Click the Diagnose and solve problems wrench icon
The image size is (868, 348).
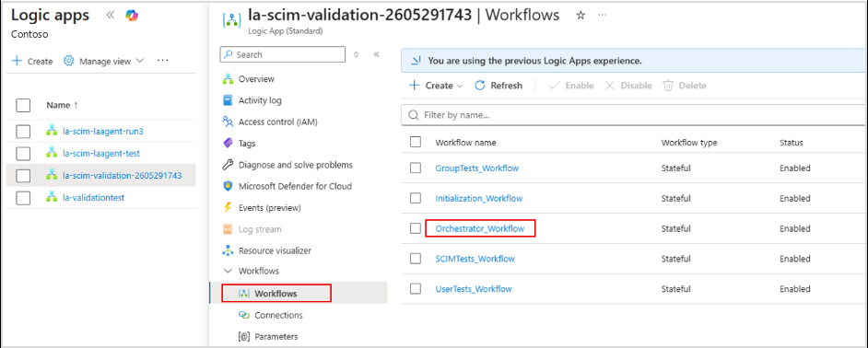(x=228, y=165)
